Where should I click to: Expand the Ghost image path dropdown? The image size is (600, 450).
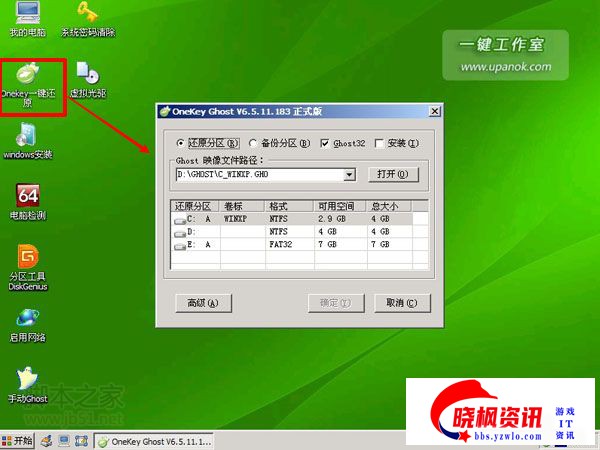coord(349,174)
